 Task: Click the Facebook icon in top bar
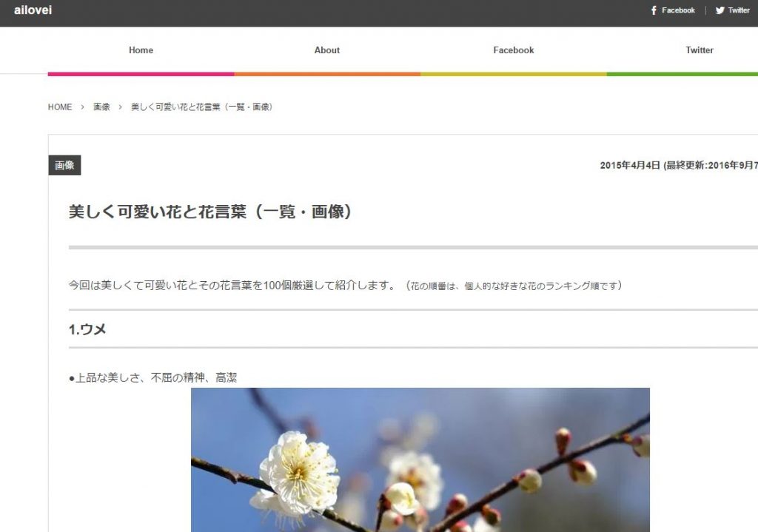point(654,10)
